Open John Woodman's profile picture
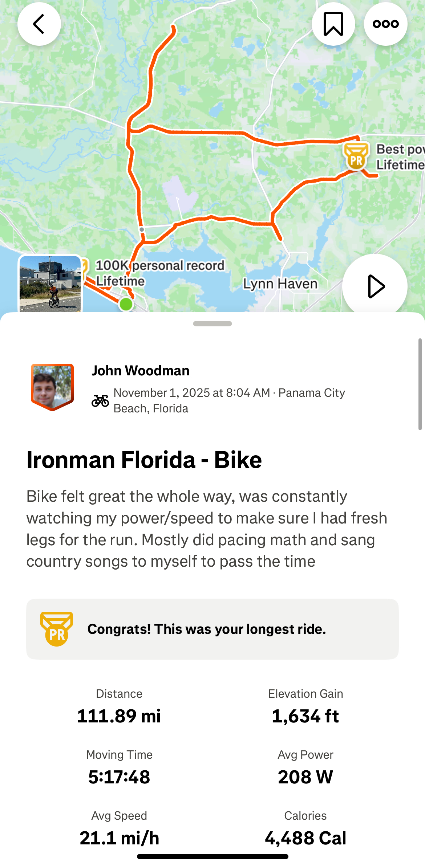This screenshot has width=425, height=868. click(x=52, y=387)
